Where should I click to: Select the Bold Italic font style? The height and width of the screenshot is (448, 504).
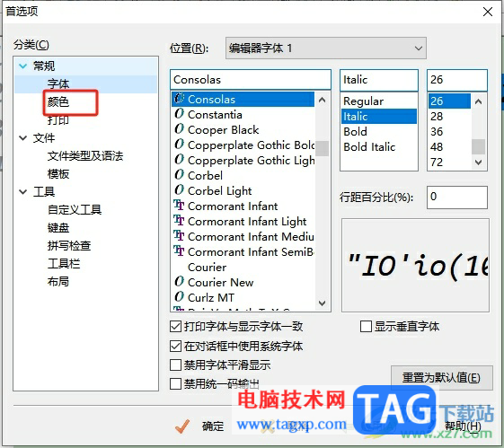click(369, 147)
